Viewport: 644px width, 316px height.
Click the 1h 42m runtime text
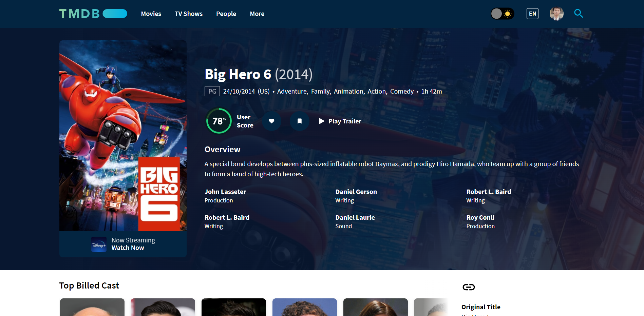tap(432, 92)
